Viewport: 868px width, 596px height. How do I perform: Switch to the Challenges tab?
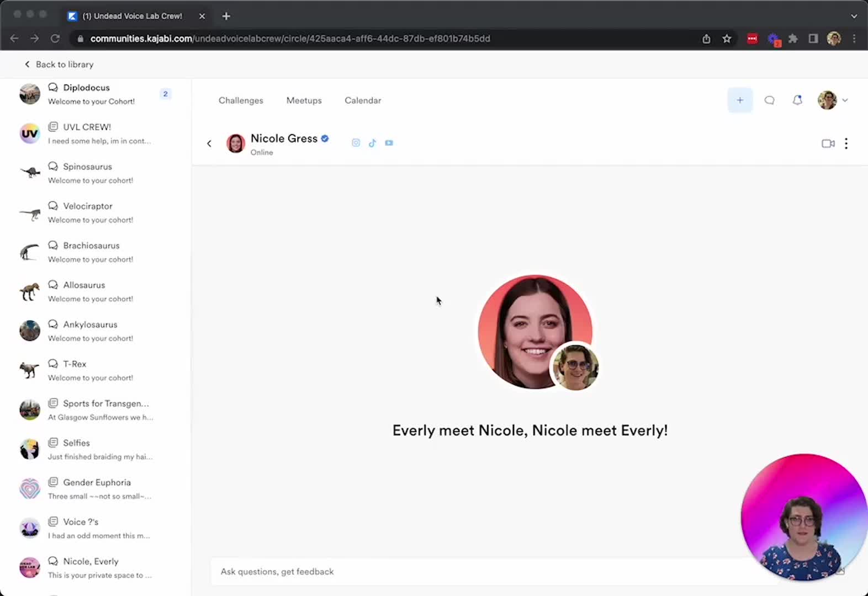click(241, 100)
